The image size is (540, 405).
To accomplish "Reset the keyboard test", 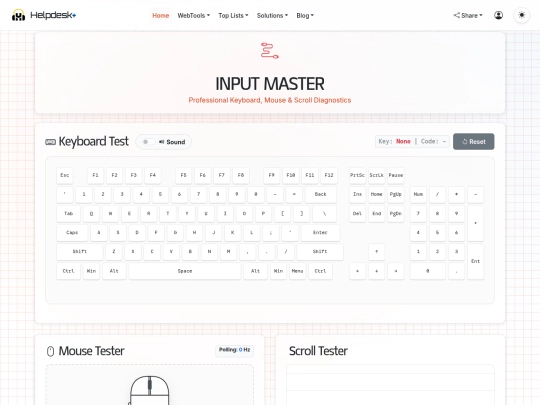I will click(474, 142).
